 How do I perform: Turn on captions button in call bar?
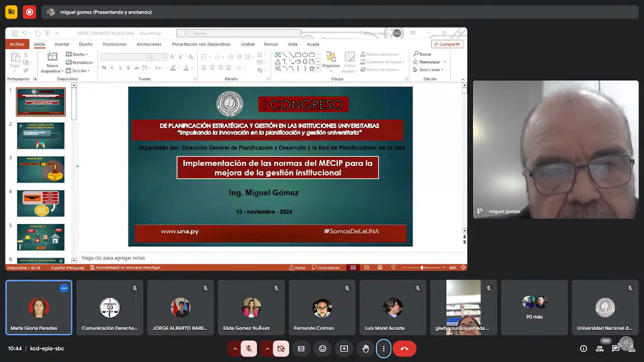pos(301,349)
